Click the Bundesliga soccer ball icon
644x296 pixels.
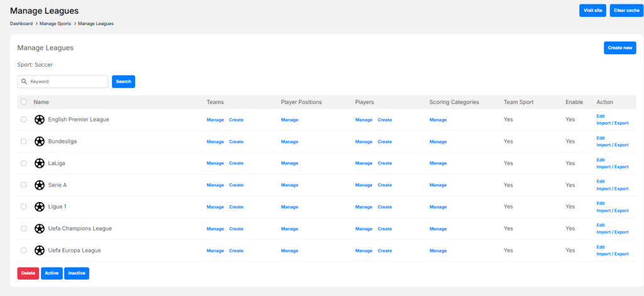pyautogui.click(x=39, y=141)
